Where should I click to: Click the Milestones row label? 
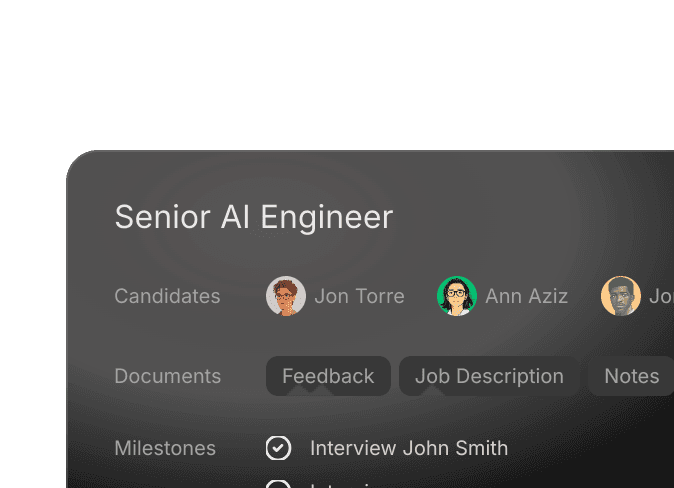tap(165, 448)
